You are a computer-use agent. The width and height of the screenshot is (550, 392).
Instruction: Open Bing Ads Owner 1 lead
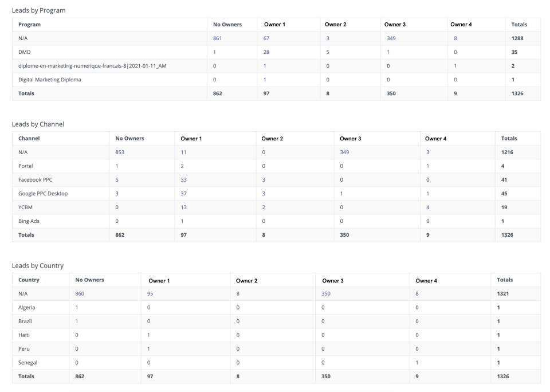(x=182, y=221)
